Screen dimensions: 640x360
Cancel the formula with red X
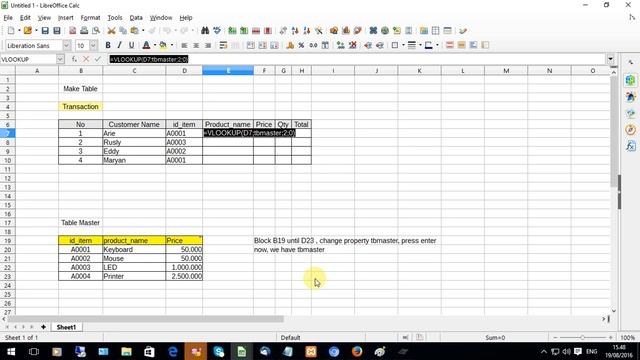[86, 59]
